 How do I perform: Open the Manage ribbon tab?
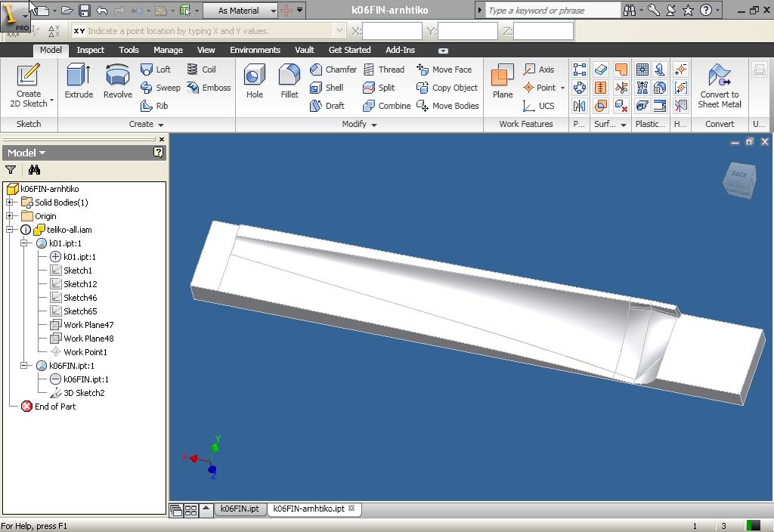click(168, 50)
